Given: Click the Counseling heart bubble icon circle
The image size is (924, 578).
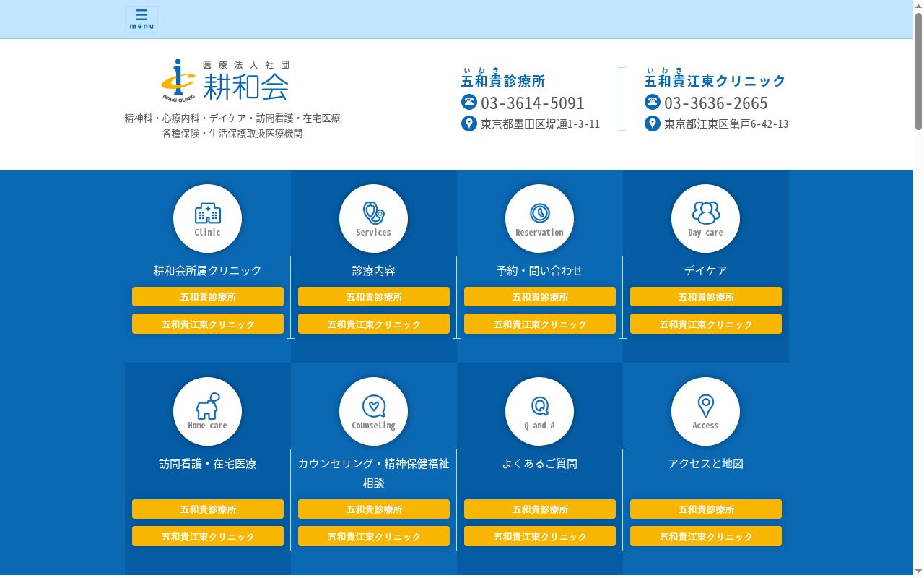Looking at the screenshot, I should coord(374,411).
